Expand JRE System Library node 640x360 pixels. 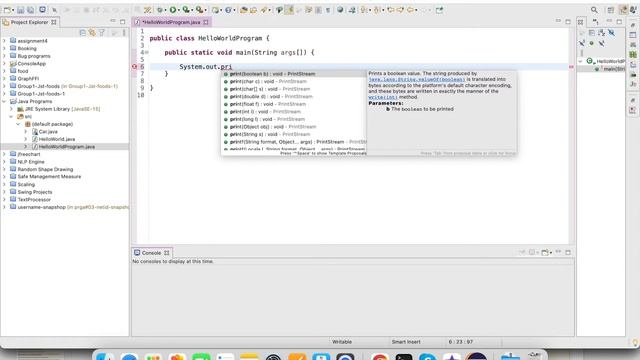pos(11,109)
